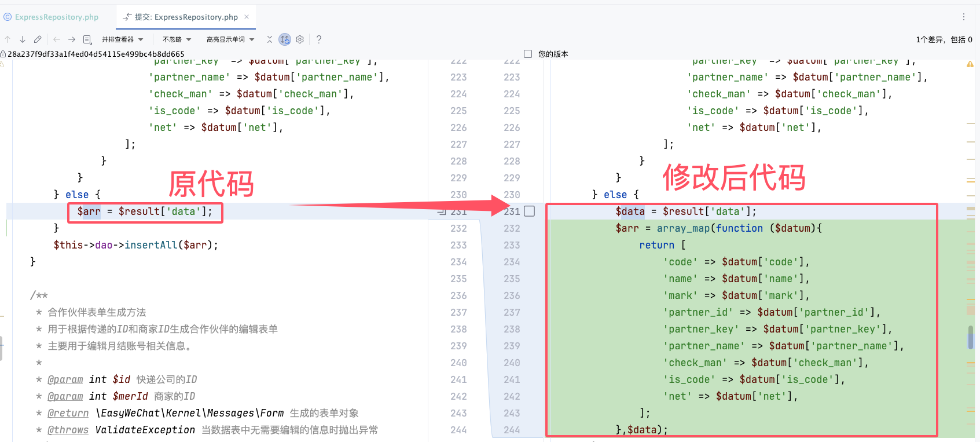Image resolution: width=980 pixels, height=442 pixels.
Task: Click the warning triangle in right editor
Action: [970, 64]
